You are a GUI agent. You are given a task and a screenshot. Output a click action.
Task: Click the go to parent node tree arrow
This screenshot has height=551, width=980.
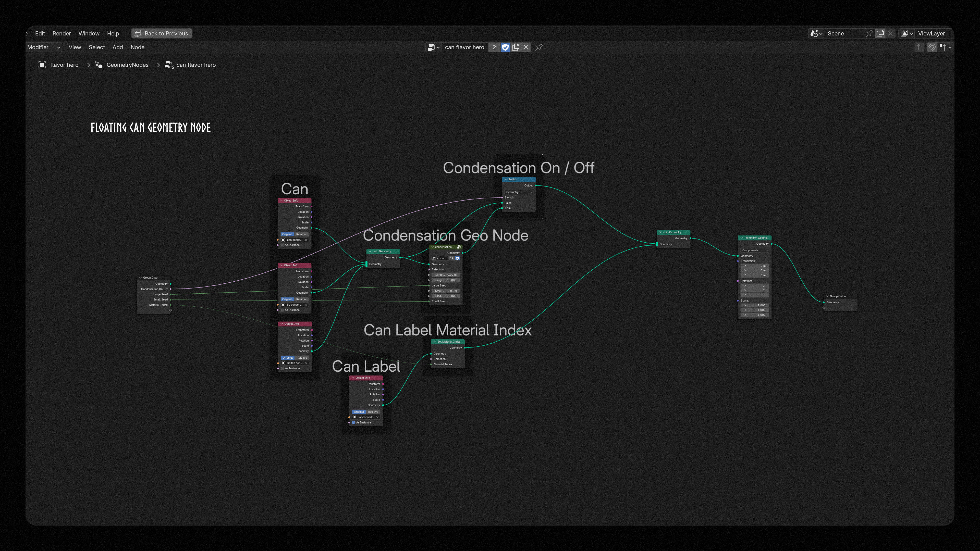(x=919, y=47)
